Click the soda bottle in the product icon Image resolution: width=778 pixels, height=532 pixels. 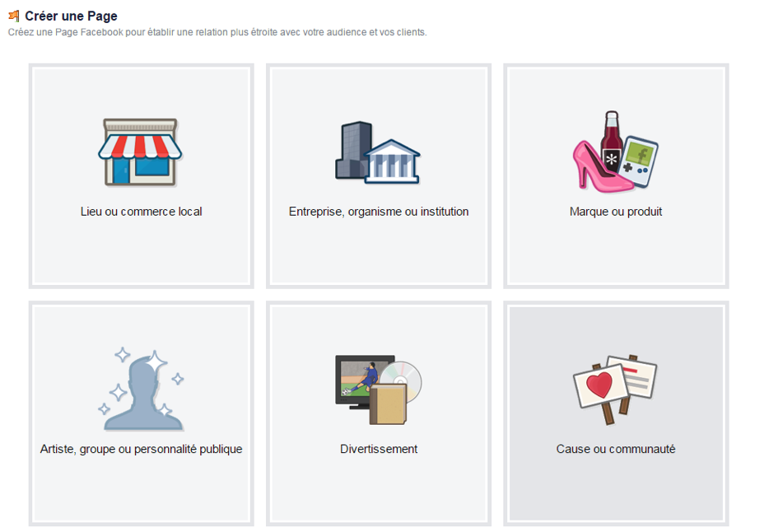click(611, 142)
